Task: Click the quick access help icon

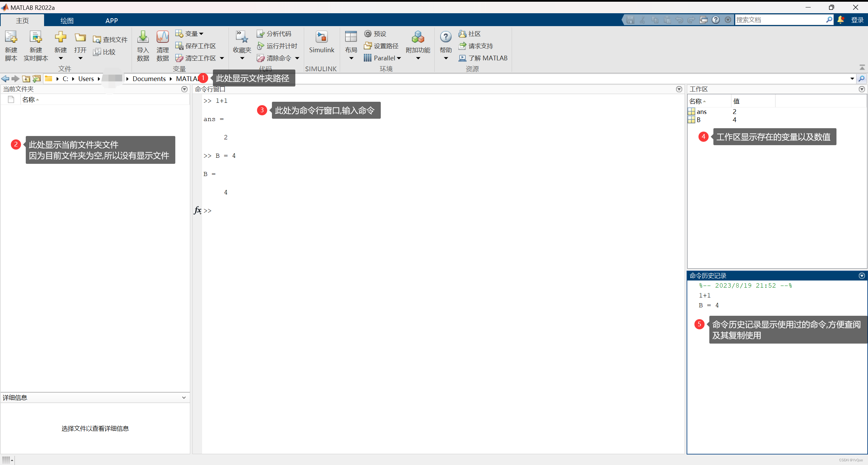Action: pyautogui.click(x=716, y=20)
